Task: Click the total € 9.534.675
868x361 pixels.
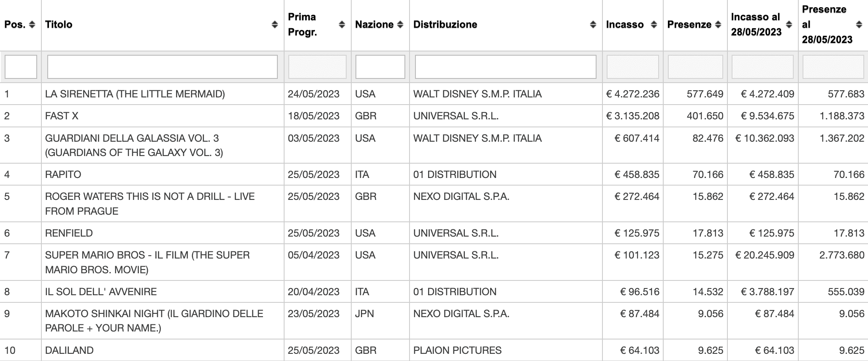Action: [x=768, y=116]
